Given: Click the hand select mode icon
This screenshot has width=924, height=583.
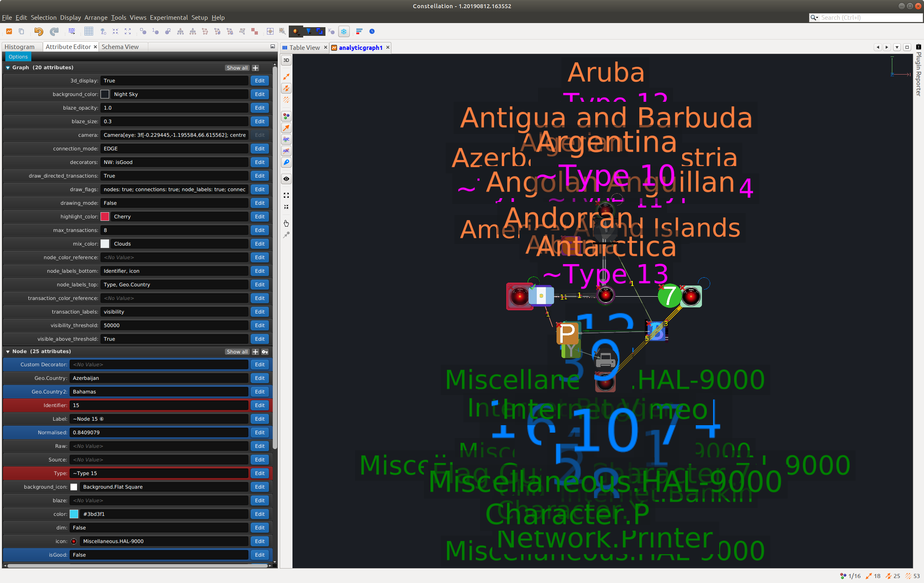Looking at the screenshot, I should (x=286, y=223).
